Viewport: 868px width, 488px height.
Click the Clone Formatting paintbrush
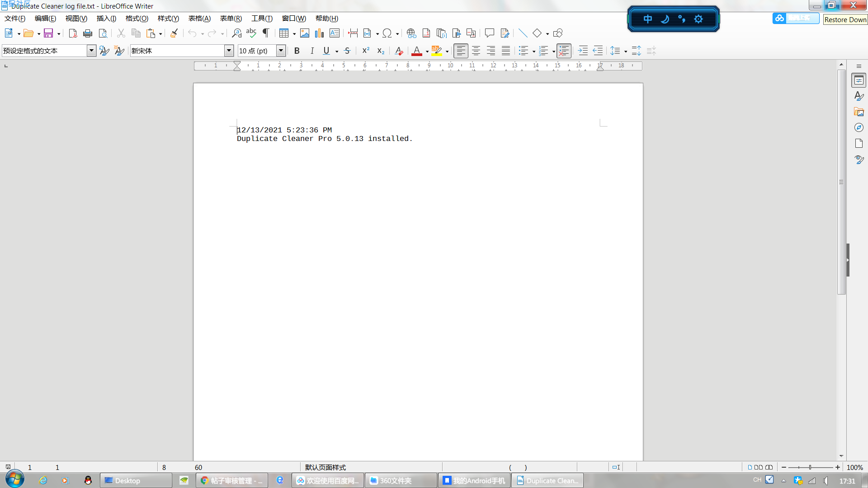click(x=174, y=33)
